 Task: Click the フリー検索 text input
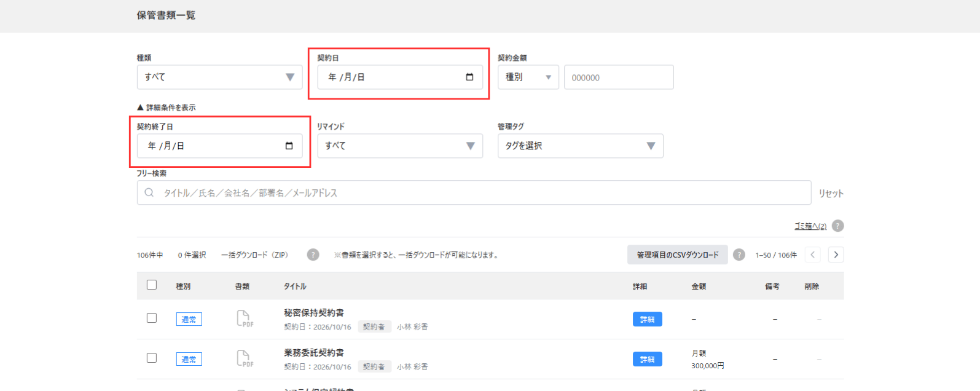coord(474,192)
